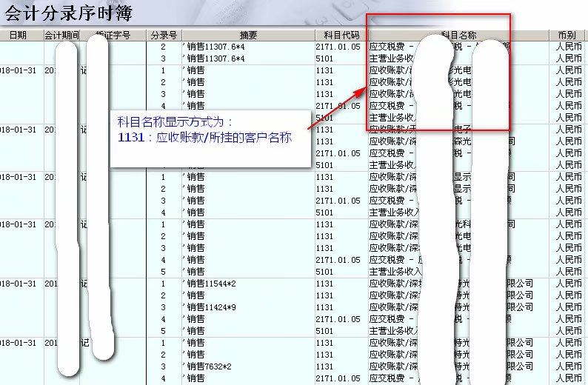Click the 销售11424*9 summary cell

[210, 307]
